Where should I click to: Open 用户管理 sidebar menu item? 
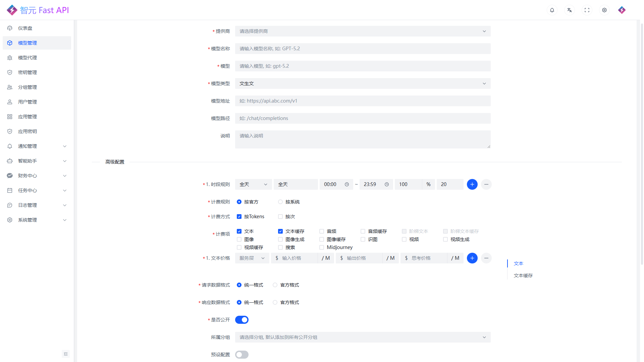(x=28, y=102)
